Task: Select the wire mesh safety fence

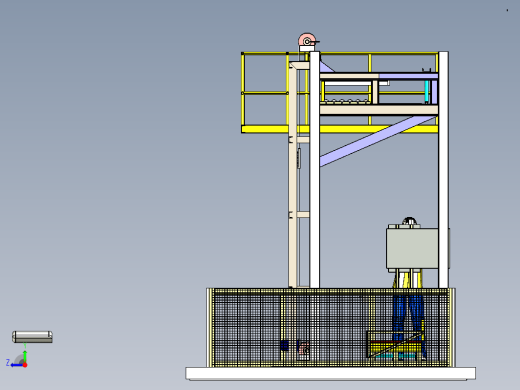Action: (331, 327)
